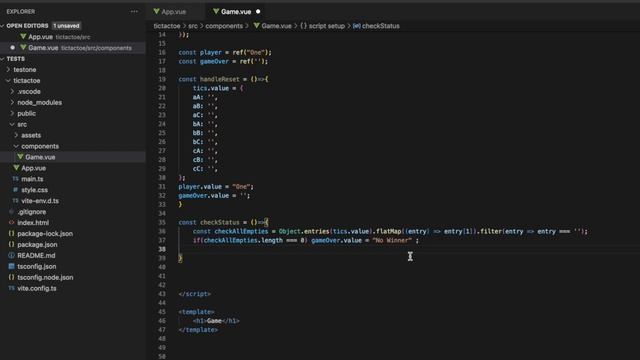The width and height of the screenshot is (640, 360).
Task: Click line number 19 in the gutter
Action: [x=162, y=79]
